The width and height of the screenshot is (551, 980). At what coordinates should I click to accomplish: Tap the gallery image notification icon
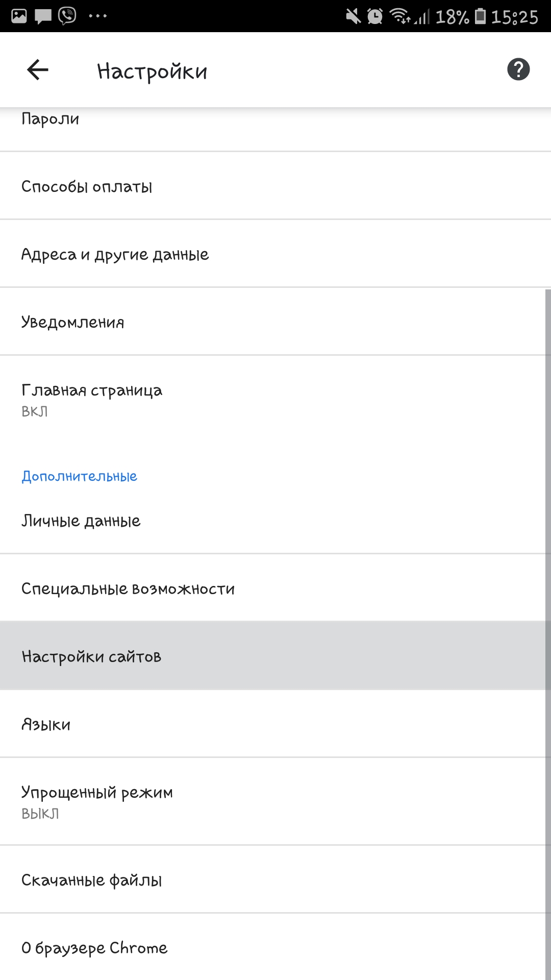click(19, 16)
